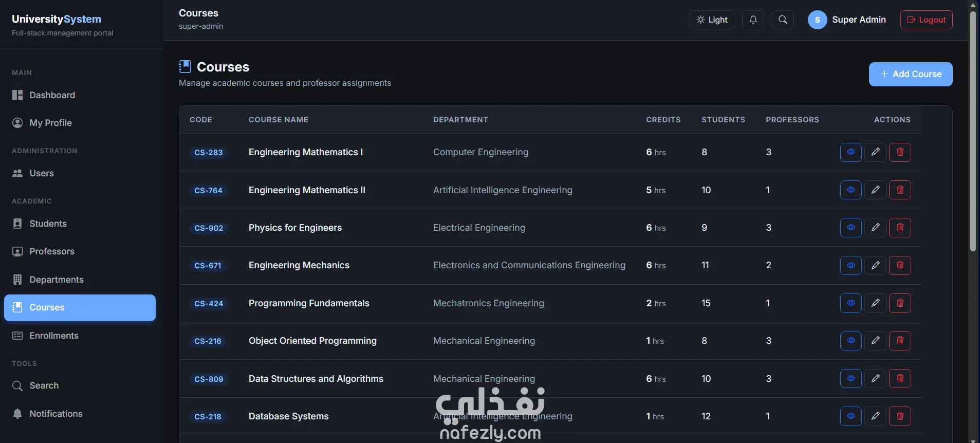Click the course code CS-424

click(x=209, y=304)
